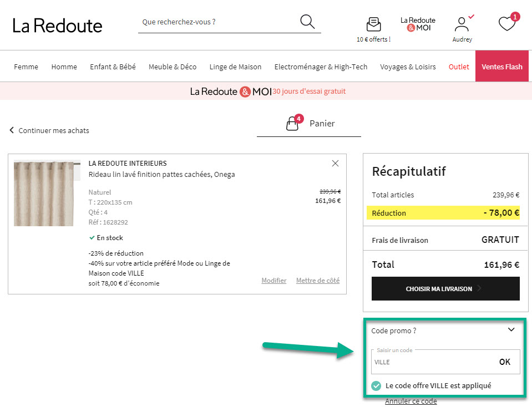Go to the Outlet section
Screen dimensions: 532x407
459,67
